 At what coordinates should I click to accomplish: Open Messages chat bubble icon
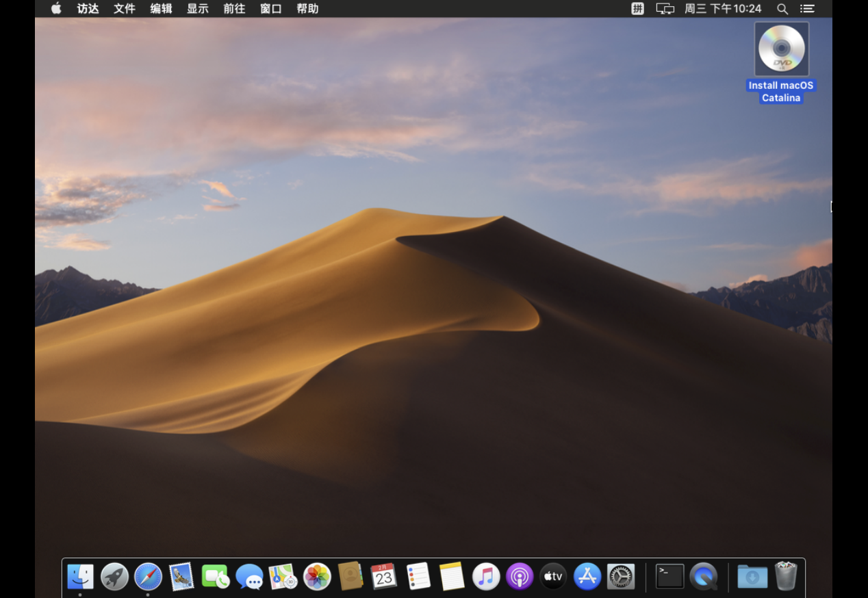pos(249,577)
